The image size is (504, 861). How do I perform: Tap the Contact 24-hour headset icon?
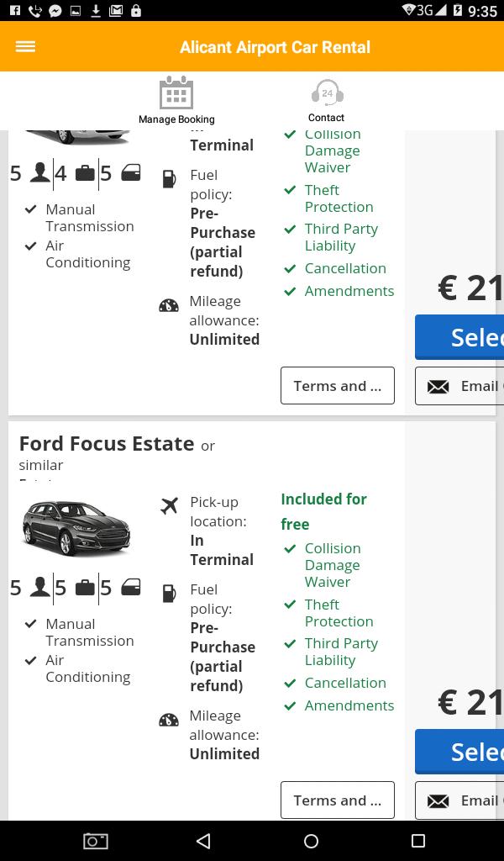pyautogui.click(x=328, y=92)
